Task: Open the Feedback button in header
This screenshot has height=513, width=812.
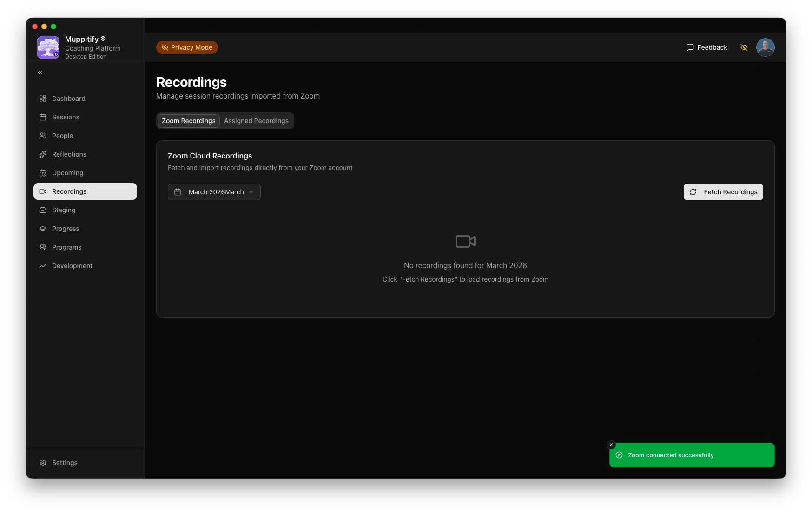Action: click(706, 47)
